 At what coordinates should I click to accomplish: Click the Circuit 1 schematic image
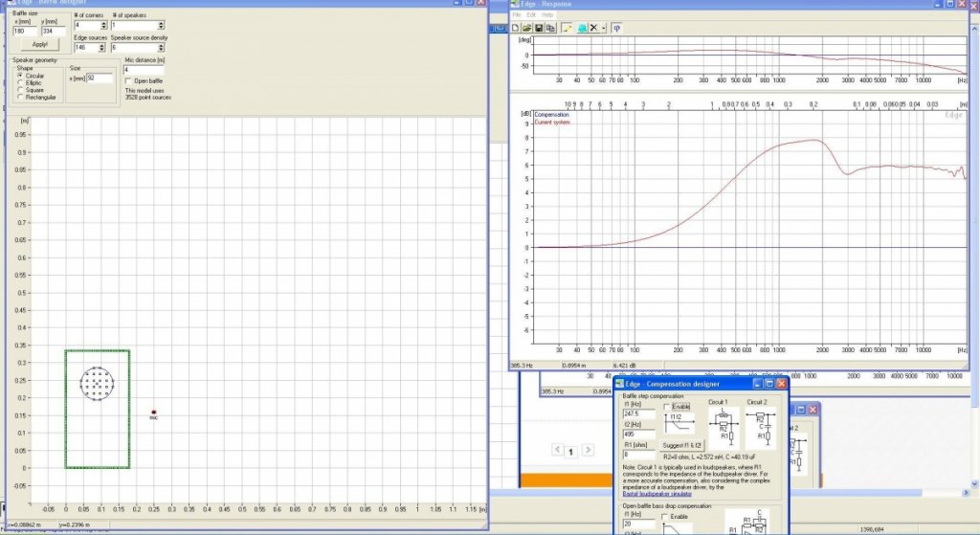pyautogui.click(x=724, y=428)
